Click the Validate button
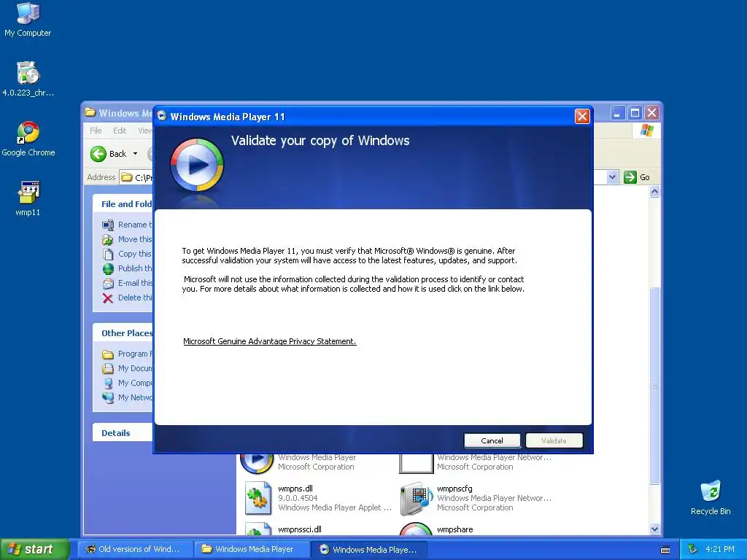 point(554,441)
